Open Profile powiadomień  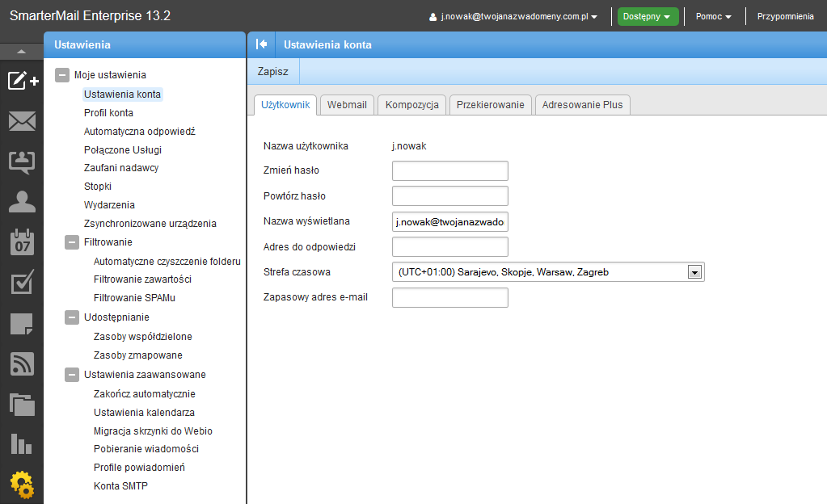coord(139,468)
